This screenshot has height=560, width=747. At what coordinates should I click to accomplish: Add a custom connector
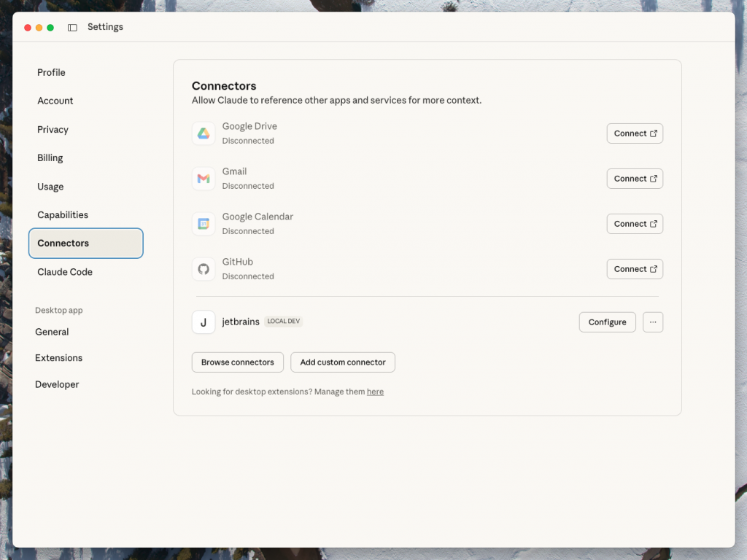(343, 362)
